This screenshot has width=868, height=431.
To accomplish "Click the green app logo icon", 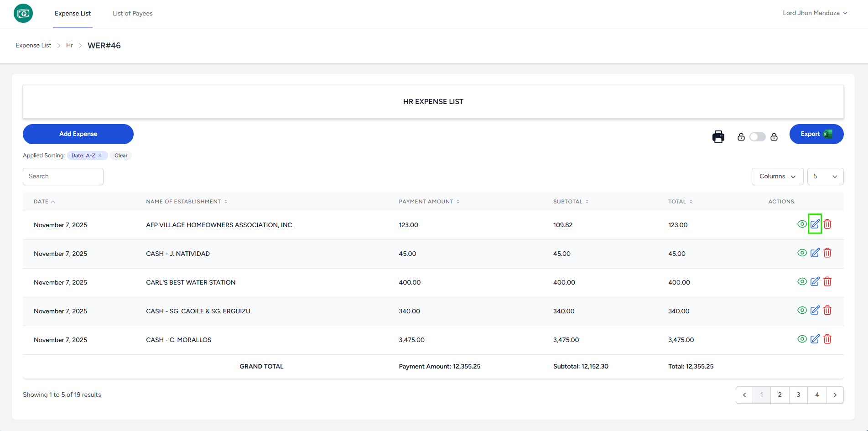I will point(23,13).
